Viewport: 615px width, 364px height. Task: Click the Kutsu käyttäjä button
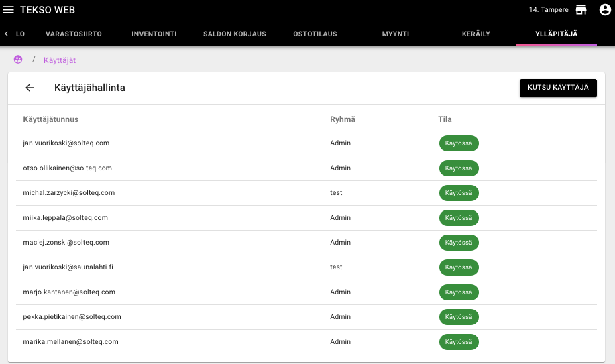point(558,88)
